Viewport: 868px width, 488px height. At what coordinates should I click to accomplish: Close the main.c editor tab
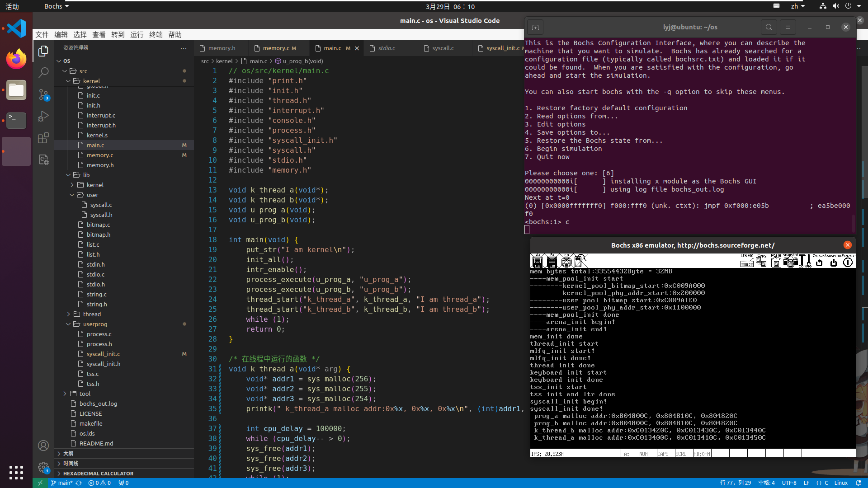tap(357, 48)
